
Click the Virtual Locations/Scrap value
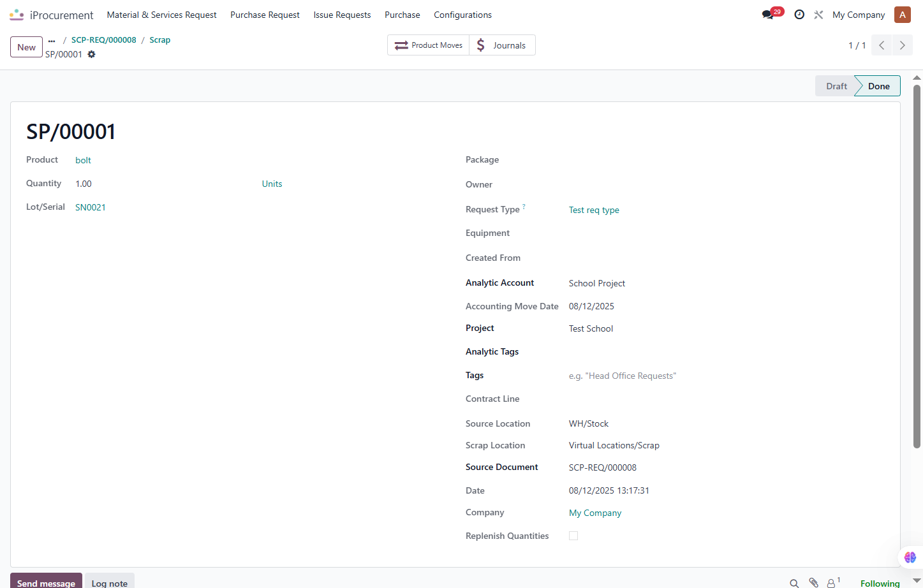614,445
